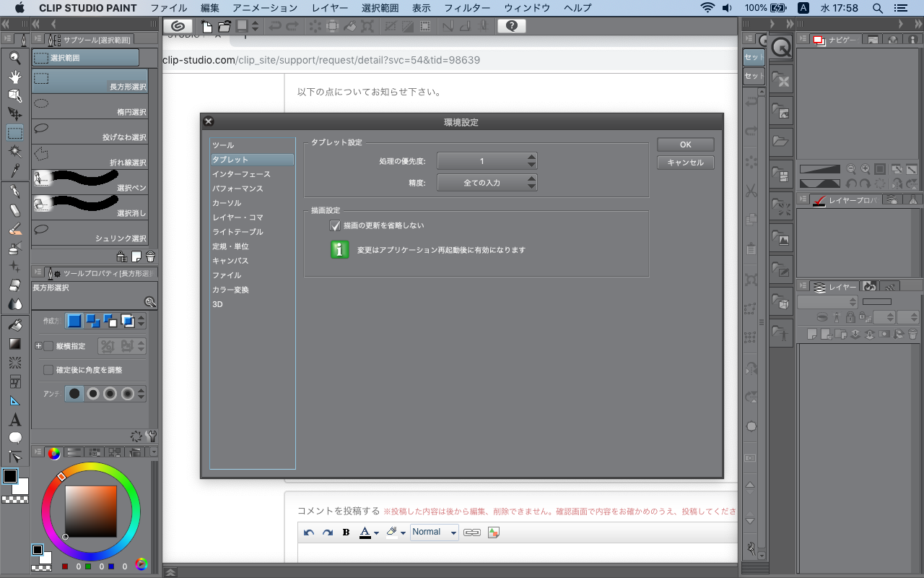Screen dimensions: 924x578
Task: Click キャンセル in the 環境設定 dialog
Action: pos(686,163)
